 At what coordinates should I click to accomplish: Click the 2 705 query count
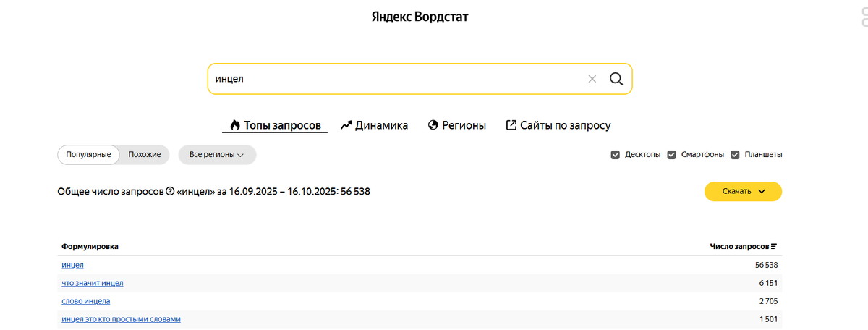[x=769, y=301]
